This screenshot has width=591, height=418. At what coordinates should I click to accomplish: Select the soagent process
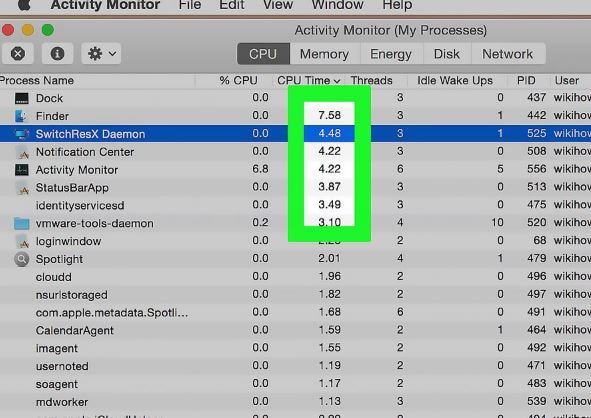(296, 384)
